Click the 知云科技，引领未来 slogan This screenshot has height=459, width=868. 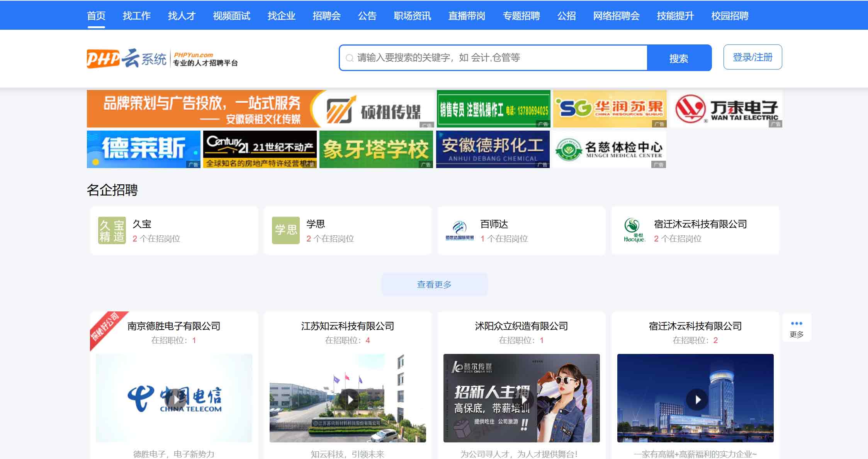coord(348,454)
